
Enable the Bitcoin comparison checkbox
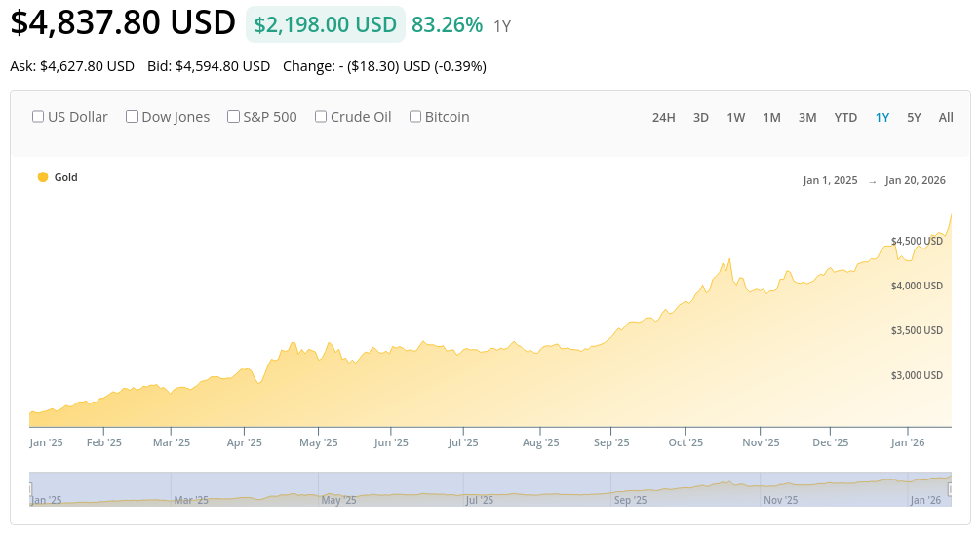pos(415,117)
